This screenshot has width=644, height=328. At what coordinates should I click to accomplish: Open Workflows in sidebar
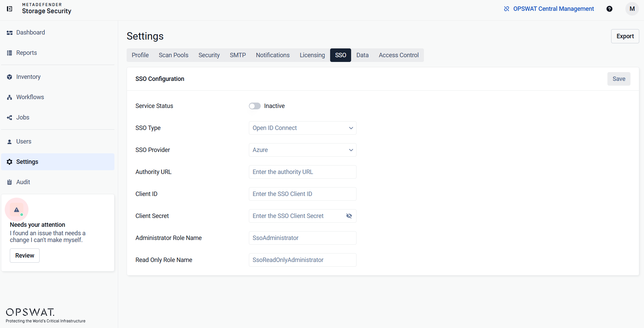58,97
